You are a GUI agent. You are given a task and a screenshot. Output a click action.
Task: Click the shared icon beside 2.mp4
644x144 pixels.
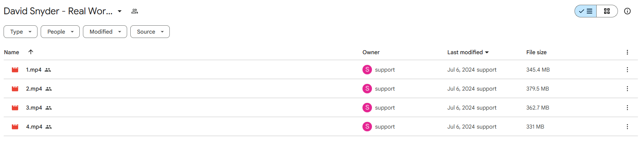[x=49, y=89]
